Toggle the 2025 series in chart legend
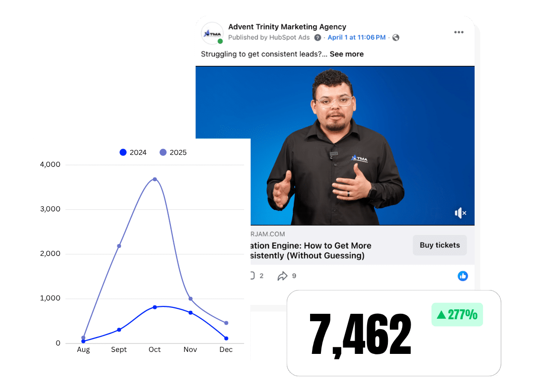Image resolution: width=535 pixels, height=392 pixels. (173, 152)
